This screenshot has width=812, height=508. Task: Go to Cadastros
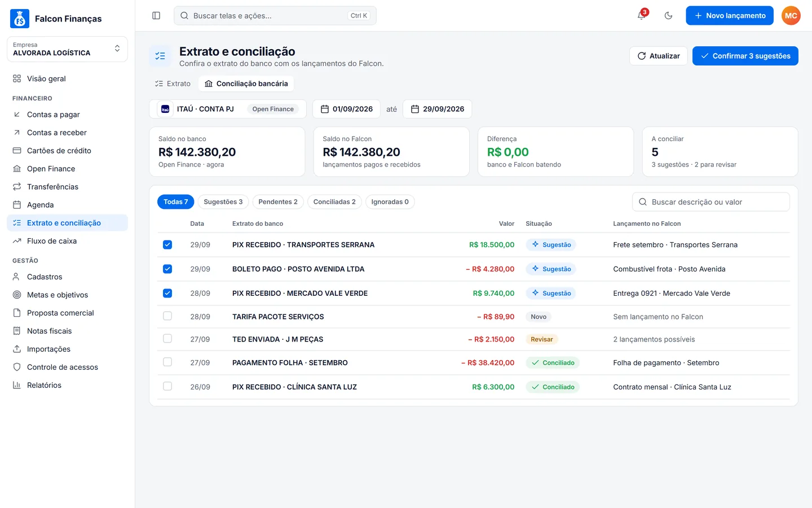pyautogui.click(x=67, y=277)
